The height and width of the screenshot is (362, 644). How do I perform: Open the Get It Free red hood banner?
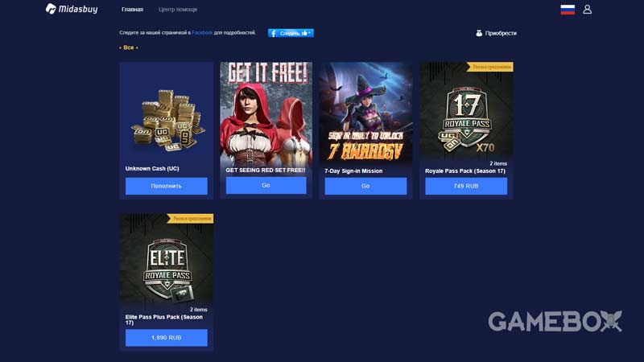(x=266, y=113)
